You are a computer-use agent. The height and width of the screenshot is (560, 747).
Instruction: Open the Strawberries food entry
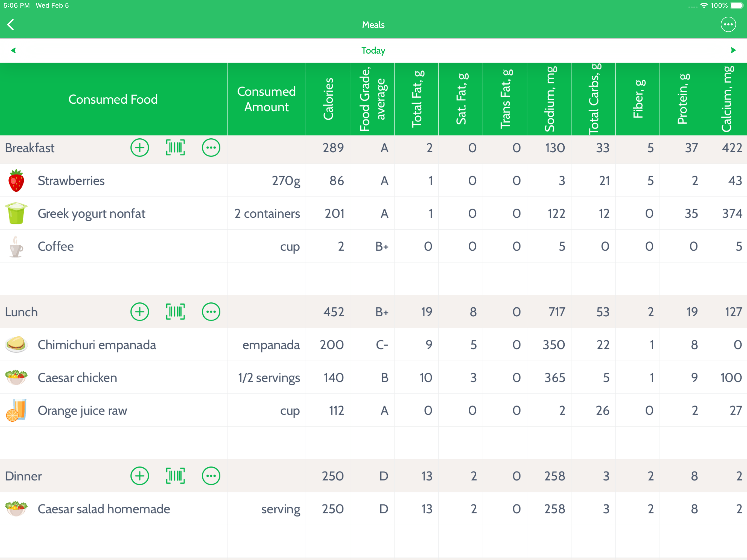[71, 181]
